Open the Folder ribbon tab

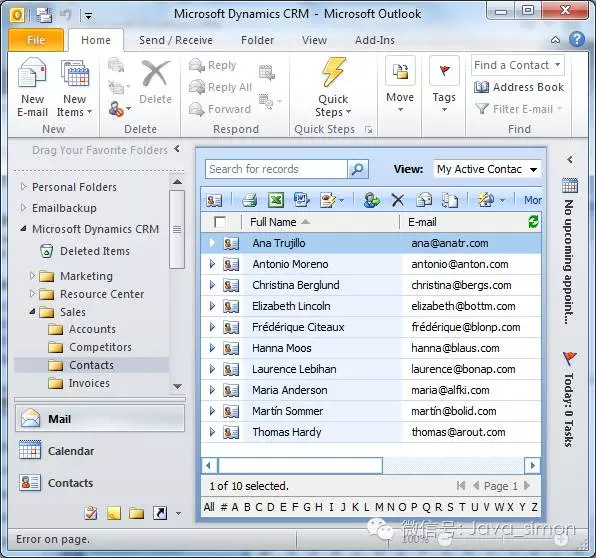(257, 40)
